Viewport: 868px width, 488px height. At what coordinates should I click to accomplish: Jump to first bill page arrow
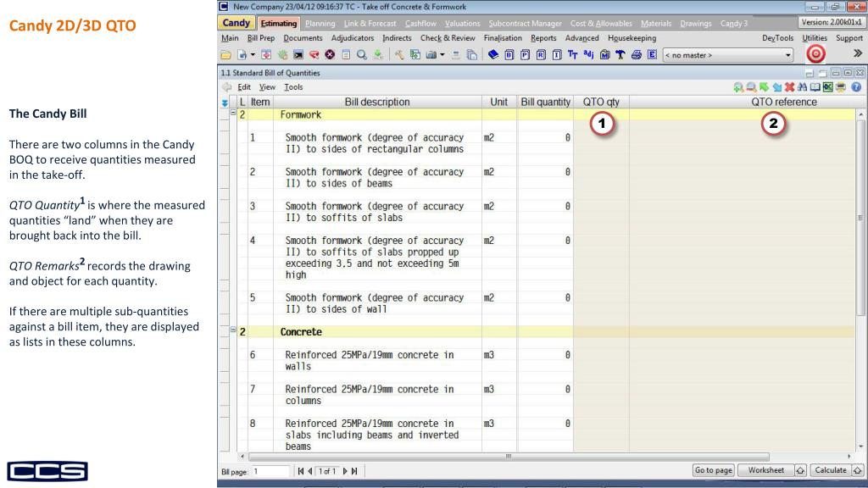301,471
